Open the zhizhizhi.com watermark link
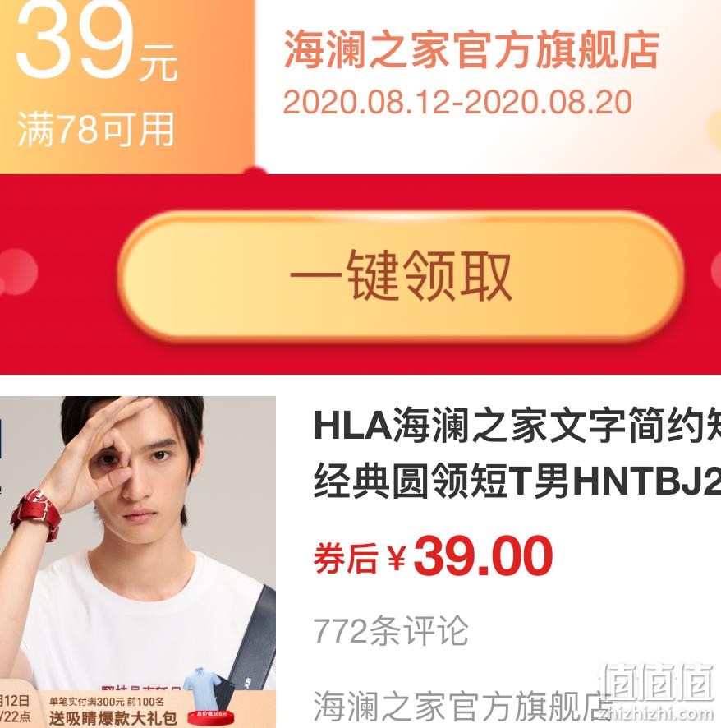The image size is (721, 728). pyautogui.click(x=659, y=713)
